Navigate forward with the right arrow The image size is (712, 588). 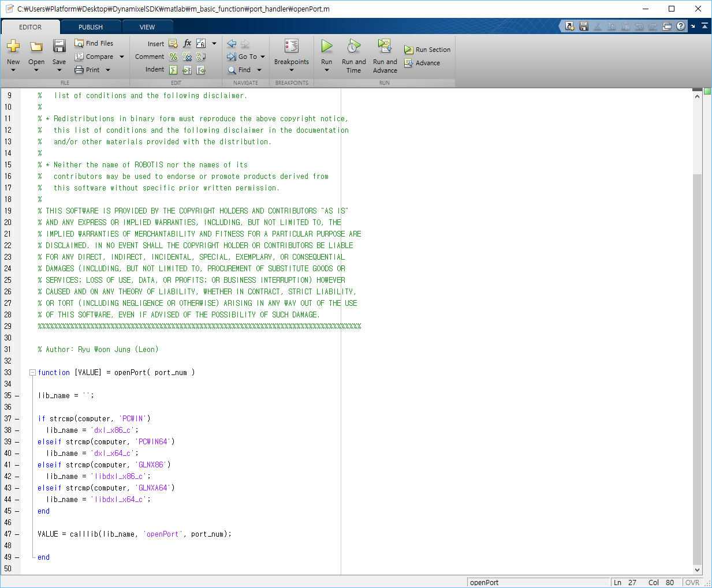coord(245,43)
